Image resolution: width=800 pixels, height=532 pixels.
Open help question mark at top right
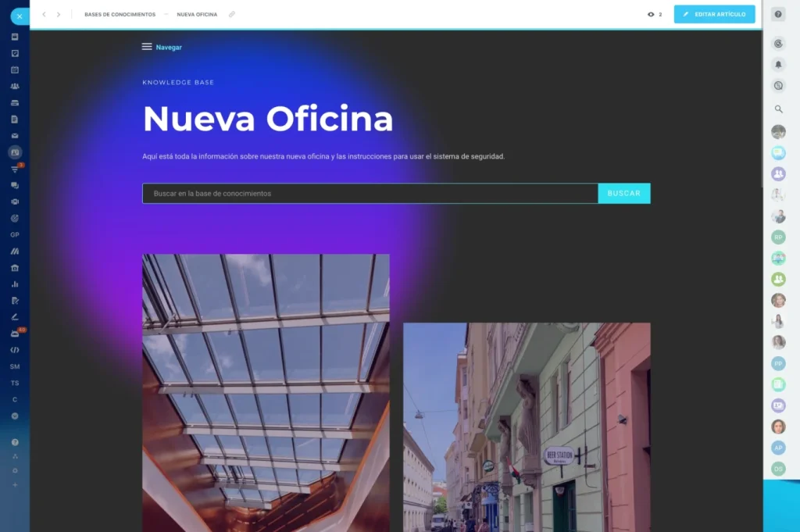778,14
